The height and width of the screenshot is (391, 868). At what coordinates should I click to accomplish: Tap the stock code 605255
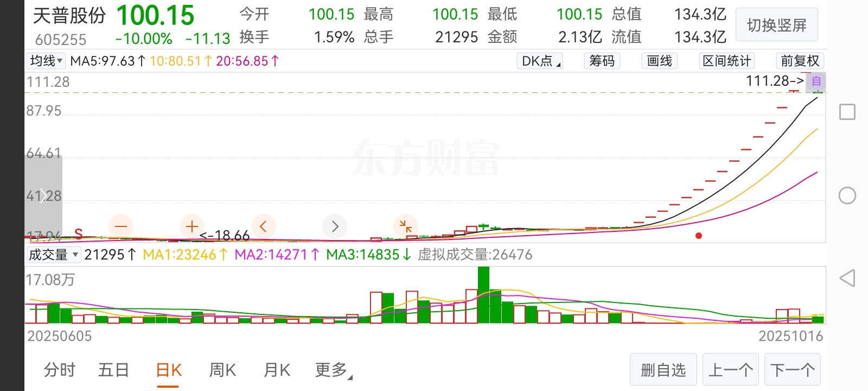coord(61,40)
